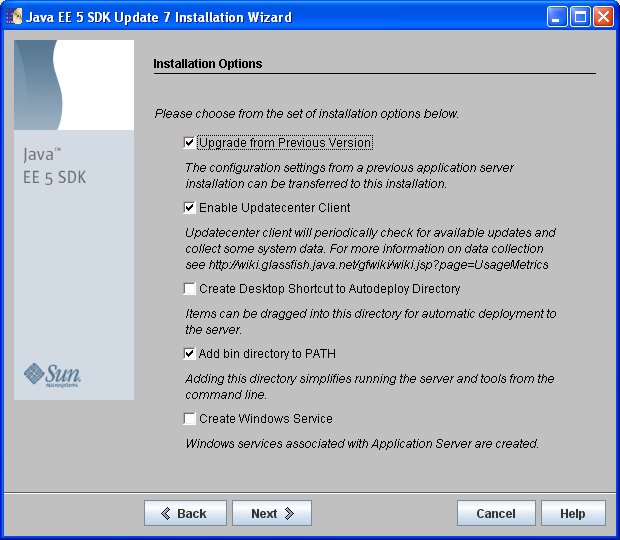The height and width of the screenshot is (540, 620).
Task: Click the Java EE 5 SDK sidebar label
Action: (55, 166)
